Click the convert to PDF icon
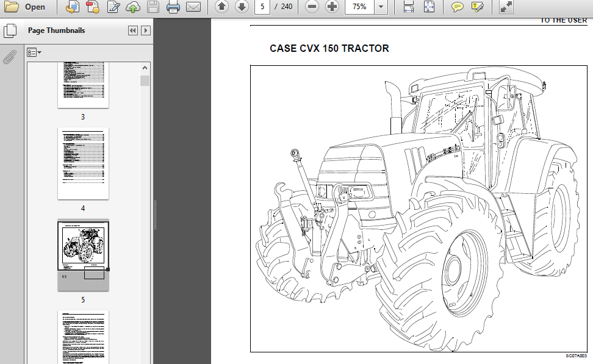 point(72,7)
